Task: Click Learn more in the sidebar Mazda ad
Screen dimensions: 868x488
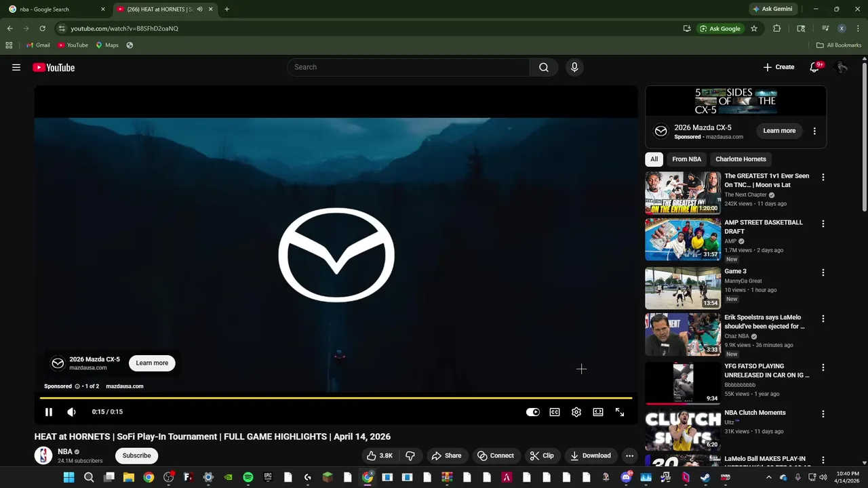Action: (x=779, y=131)
